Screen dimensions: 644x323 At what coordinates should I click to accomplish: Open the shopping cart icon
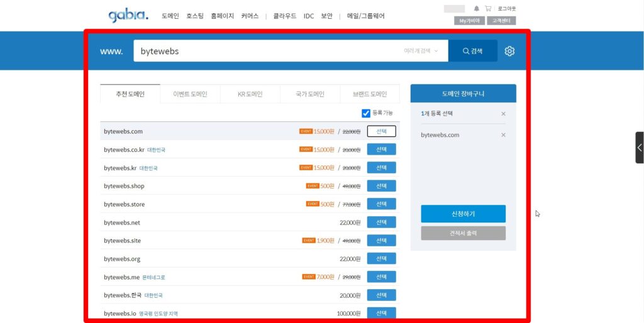coord(488,8)
